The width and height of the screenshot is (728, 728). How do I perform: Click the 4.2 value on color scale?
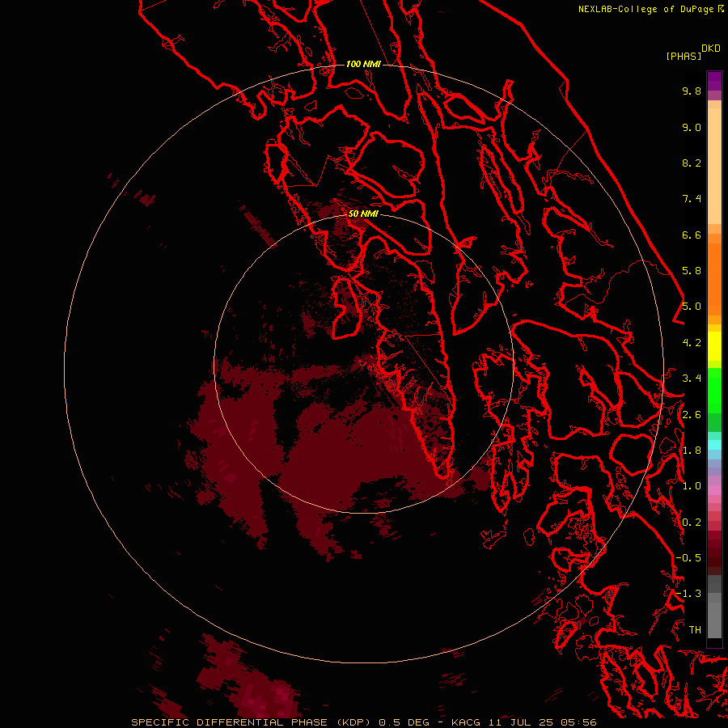pos(692,343)
